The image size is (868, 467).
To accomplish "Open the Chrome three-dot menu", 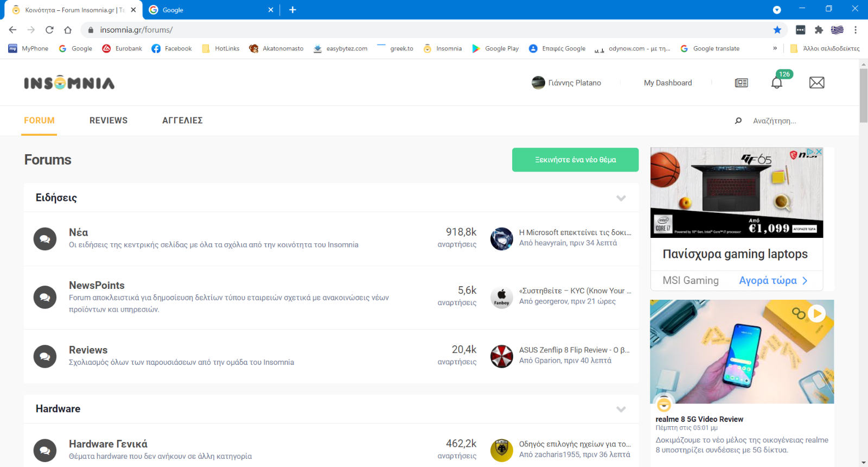I will (855, 30).
